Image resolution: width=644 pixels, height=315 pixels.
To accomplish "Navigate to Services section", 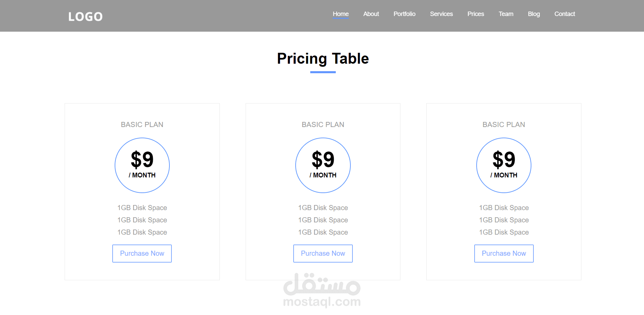I will click(x=441, y=14).
